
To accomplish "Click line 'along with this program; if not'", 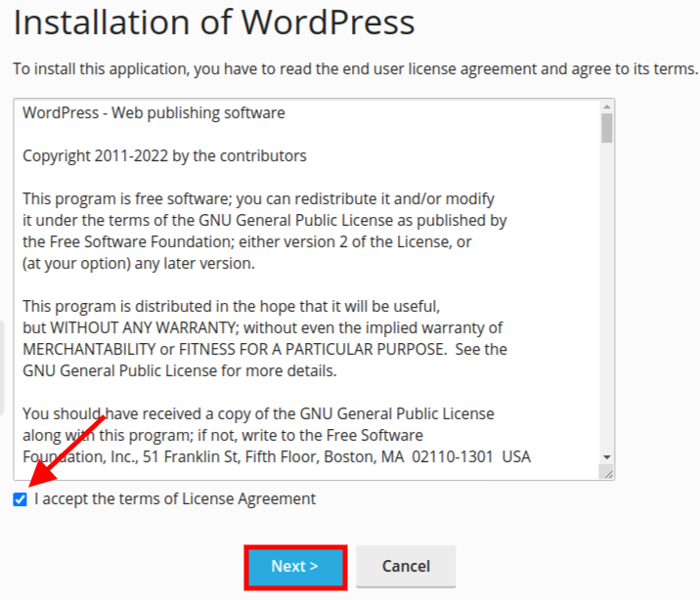I will coord(223,436).
